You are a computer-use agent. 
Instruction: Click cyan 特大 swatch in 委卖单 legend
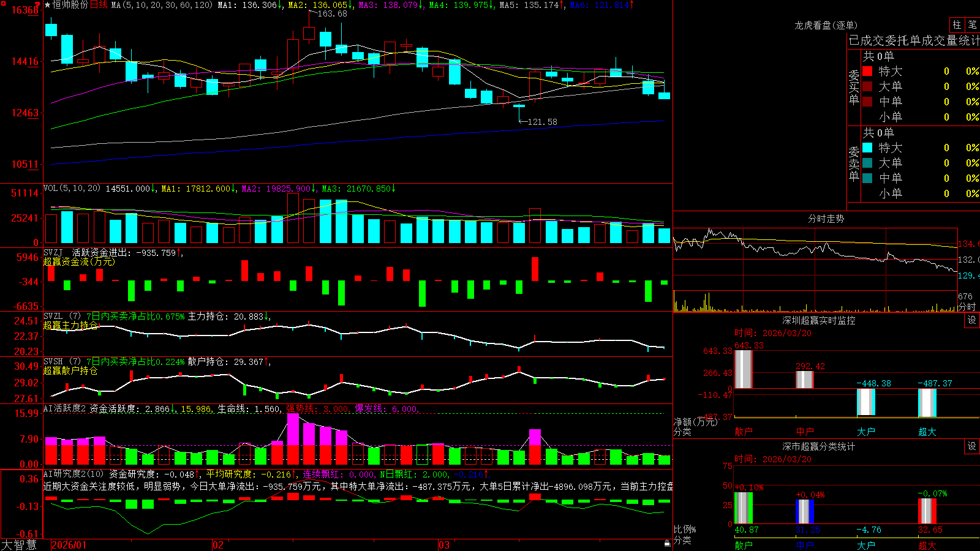pyautogui.click(x=867, y=148)
